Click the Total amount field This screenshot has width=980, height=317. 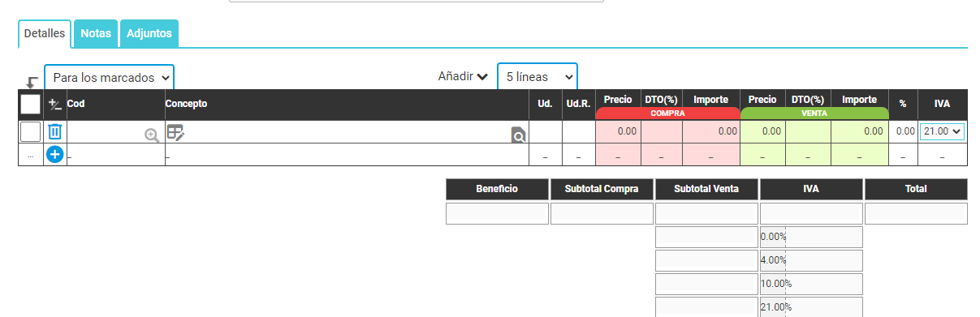tap(915, 214)
